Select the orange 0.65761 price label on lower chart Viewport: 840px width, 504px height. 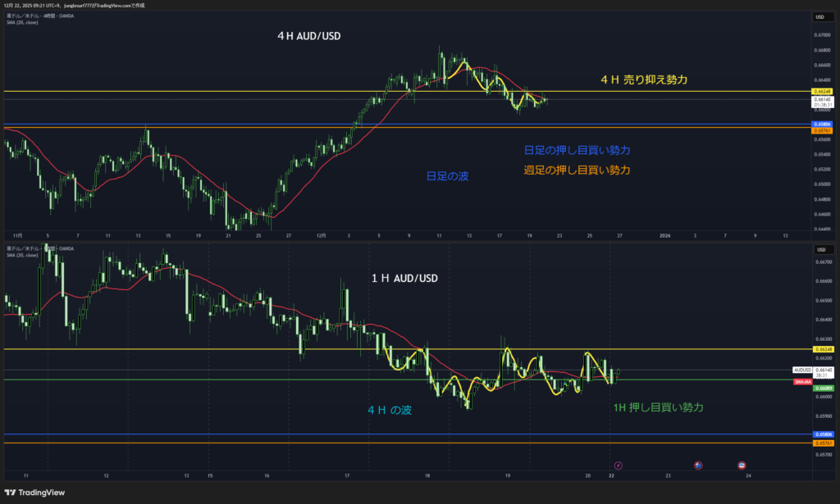[x=821, y=443]
